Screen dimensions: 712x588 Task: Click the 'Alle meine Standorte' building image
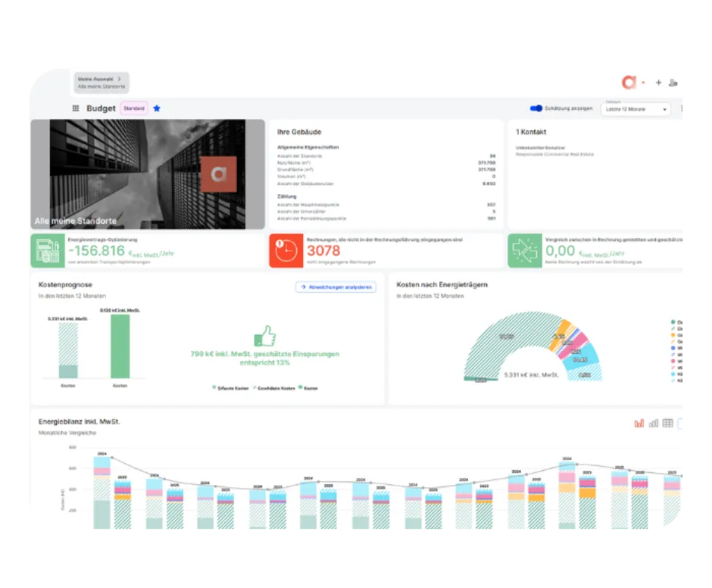coord(148,174)
